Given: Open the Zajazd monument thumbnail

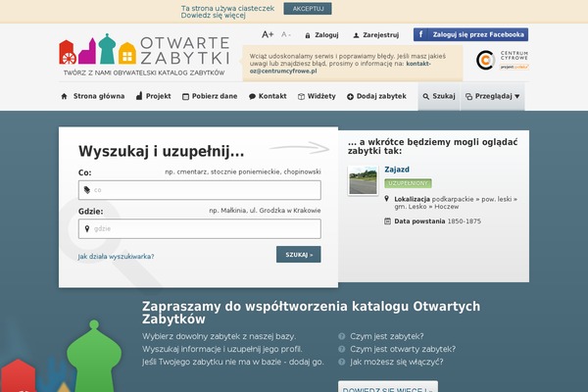Looking at the screenshot, I should [363, 180].
